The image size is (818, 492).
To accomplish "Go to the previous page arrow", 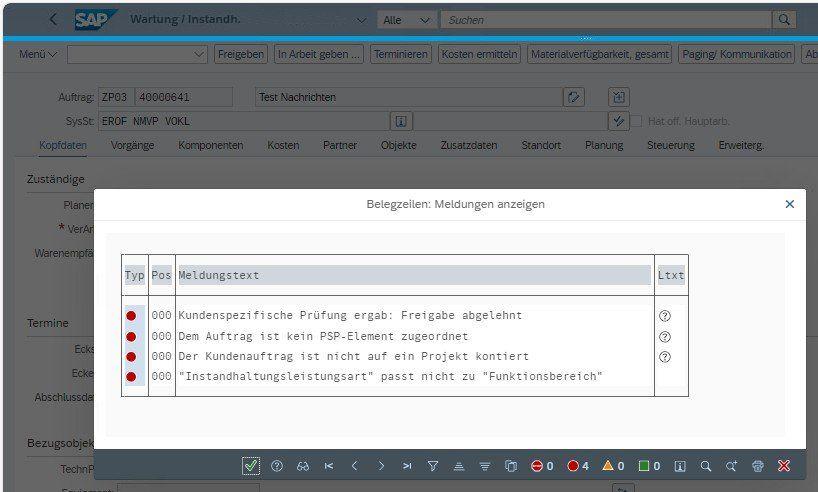I will click(355, 466).
